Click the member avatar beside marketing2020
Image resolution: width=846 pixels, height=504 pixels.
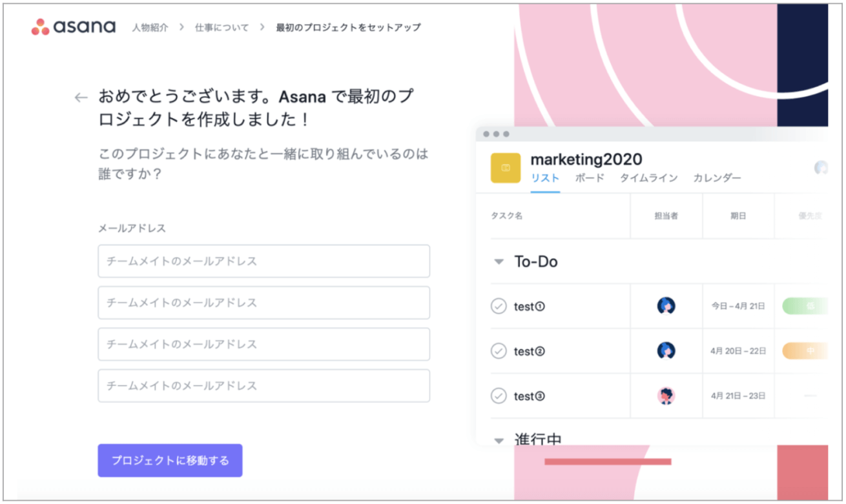point(821,167)
